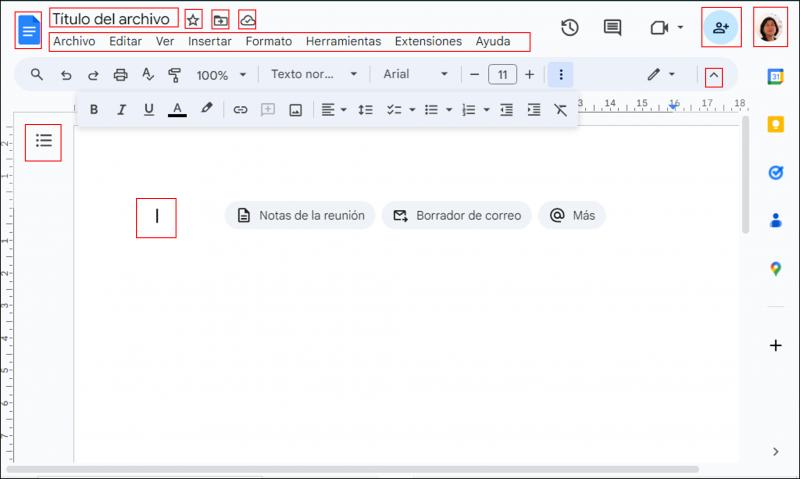The height and width of the screenshot is (479, 800).
Task: Toggle bold formatting
Action: coord(94,110)
